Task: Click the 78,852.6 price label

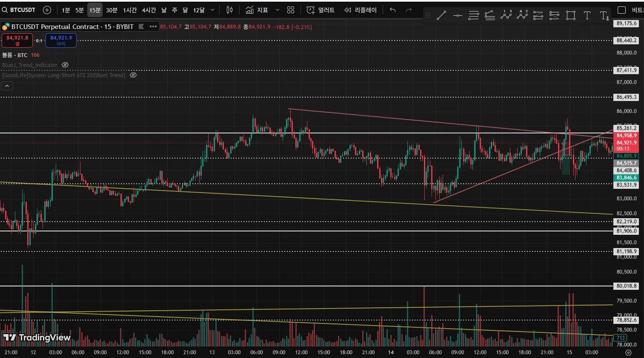Action: coord(627,320)
